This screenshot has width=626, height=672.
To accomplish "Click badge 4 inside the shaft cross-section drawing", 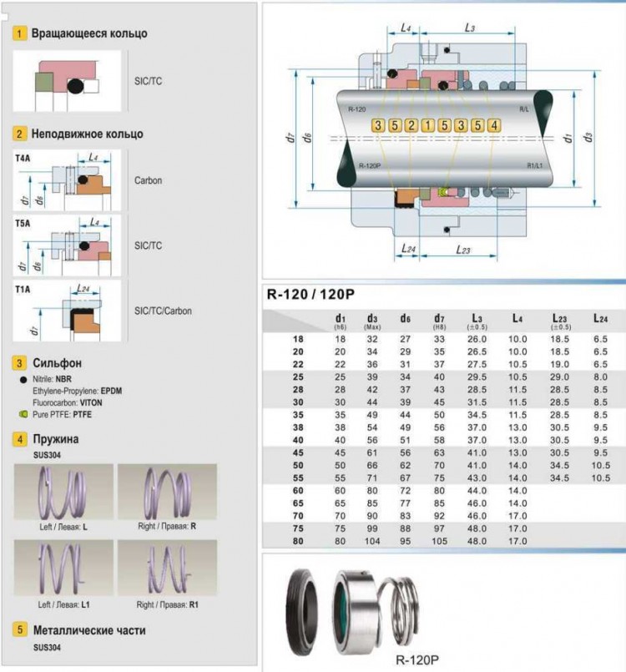I will pyautogui.click(x=494, y=125).
